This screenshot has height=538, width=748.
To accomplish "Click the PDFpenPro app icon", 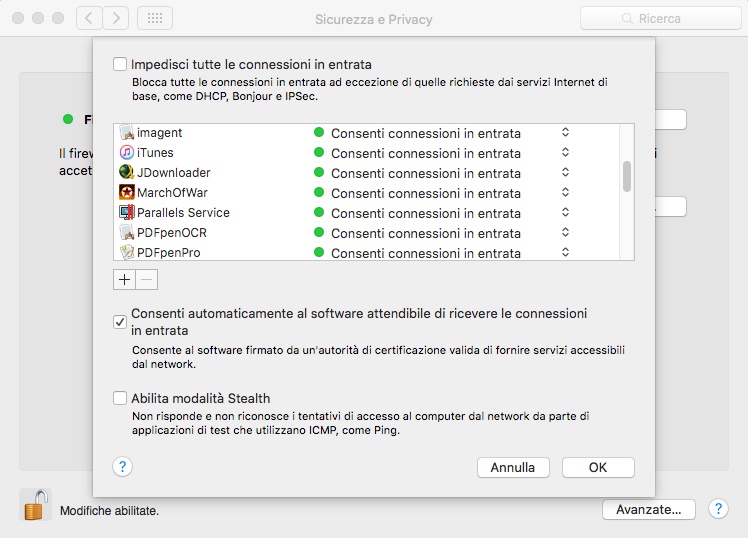I will click(x=126, y=252).
